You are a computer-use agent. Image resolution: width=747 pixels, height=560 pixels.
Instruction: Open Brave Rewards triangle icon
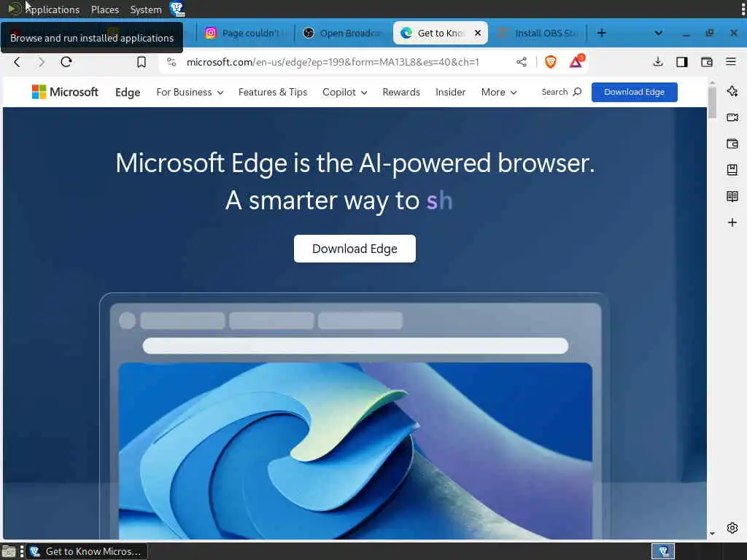(576, 61)
